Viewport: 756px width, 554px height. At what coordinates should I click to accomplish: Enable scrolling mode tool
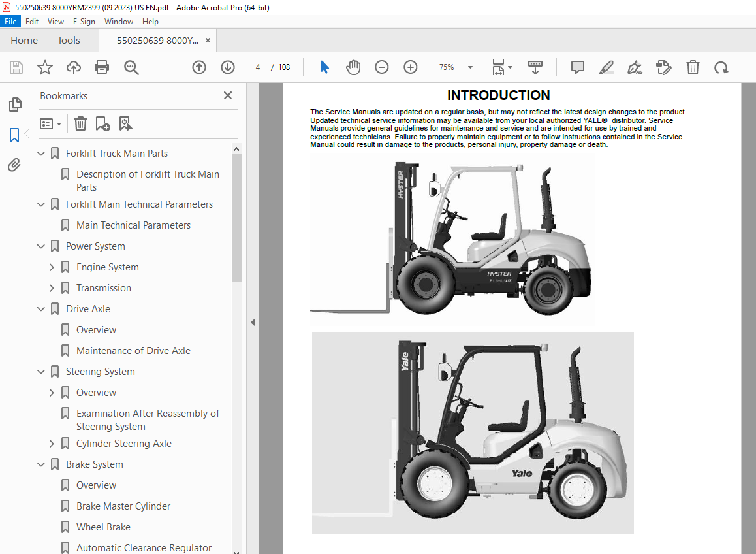[x=535, y=67]
